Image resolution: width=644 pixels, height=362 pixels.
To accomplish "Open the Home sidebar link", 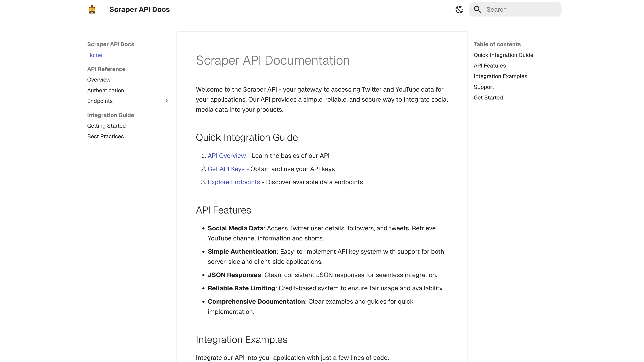I will (95, 55).
